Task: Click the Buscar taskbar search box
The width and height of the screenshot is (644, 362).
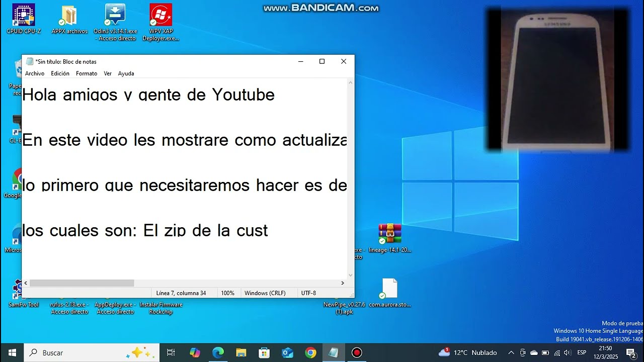Action: (x=92, y=352)
